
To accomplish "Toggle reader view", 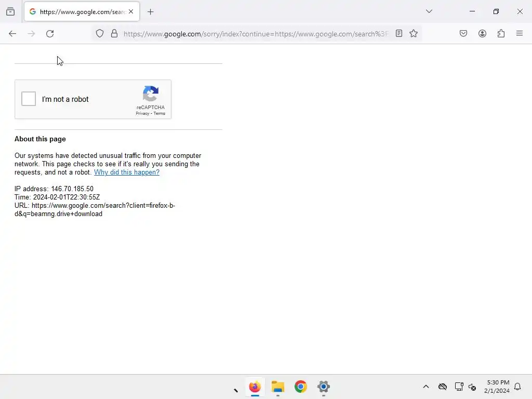I will click(399, 33).
